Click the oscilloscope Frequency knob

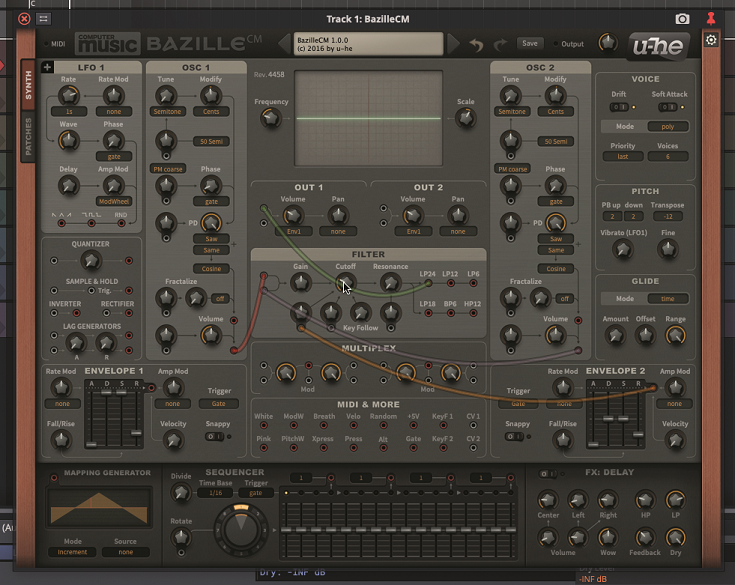point(271,118)
